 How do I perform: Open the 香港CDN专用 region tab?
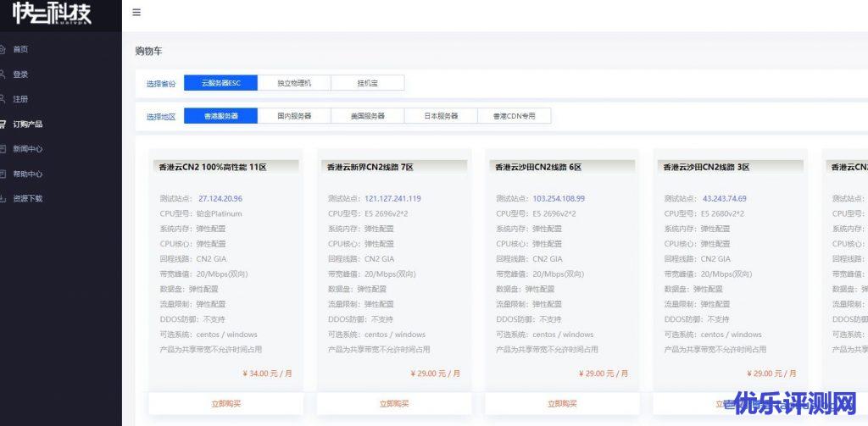(515, 116)
